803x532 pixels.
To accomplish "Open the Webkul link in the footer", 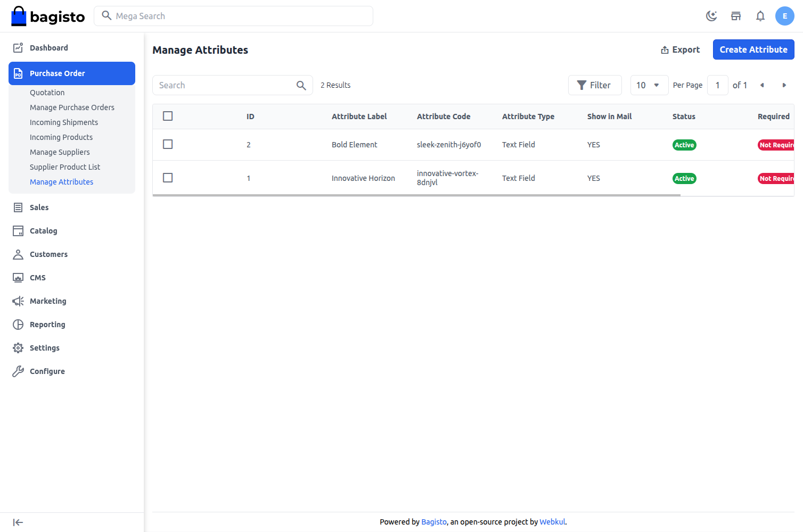I will (x=552, y=522).
